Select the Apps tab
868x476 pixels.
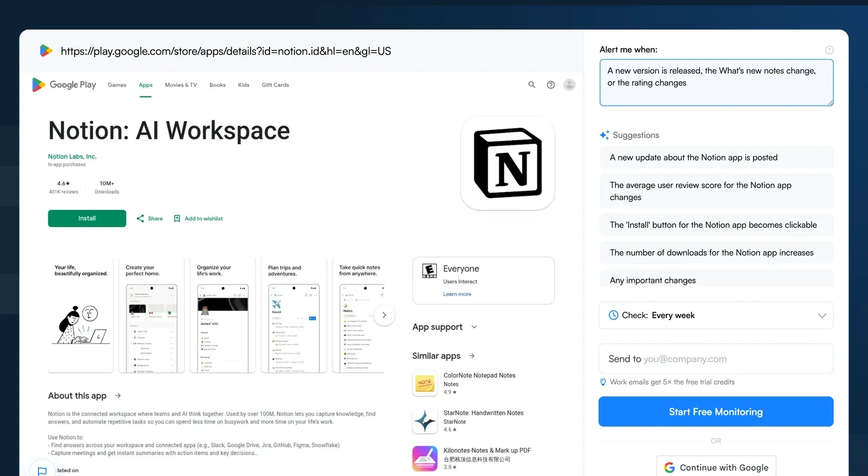tap(145, 85)
